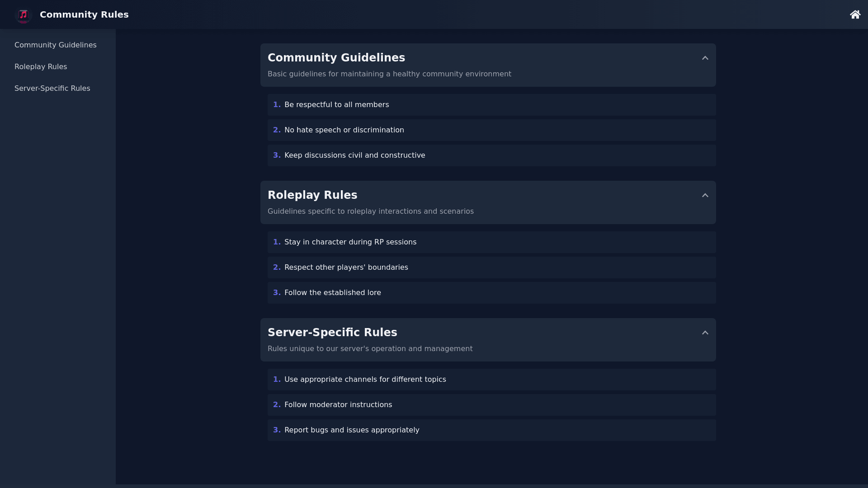Viewport: 868px width, 488px height.
Task: Click the Community Guidelines section heading
Action: 336,58
